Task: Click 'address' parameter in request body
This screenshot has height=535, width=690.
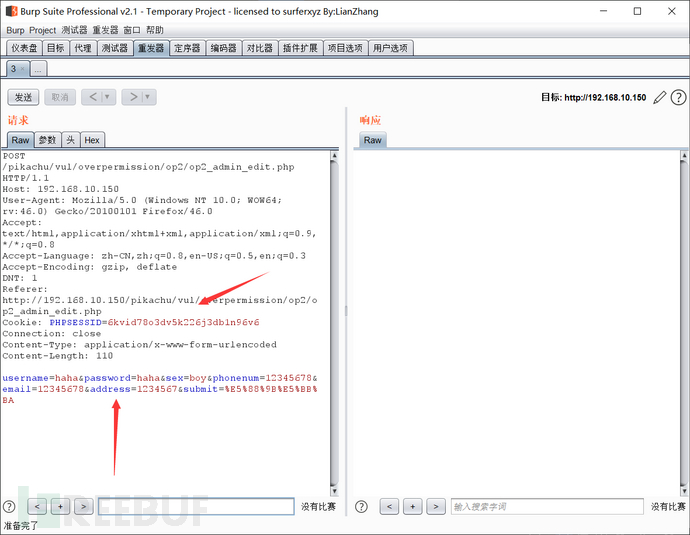Action: [110, 389]
